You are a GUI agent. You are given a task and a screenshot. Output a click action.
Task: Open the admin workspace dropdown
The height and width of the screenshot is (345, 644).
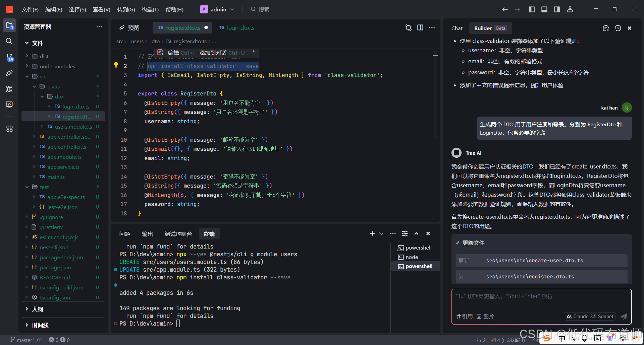[217, 9]
